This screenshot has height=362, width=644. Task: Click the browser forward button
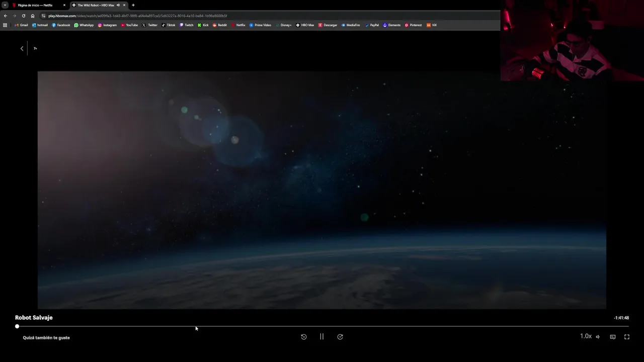15,16
